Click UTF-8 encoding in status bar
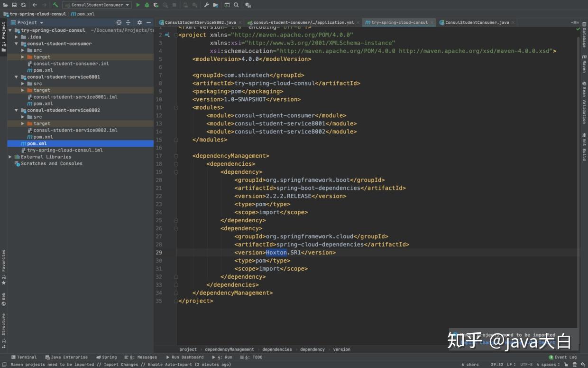Image resolution: width=588 pixels, height=368 pixels. coord(526,365)
